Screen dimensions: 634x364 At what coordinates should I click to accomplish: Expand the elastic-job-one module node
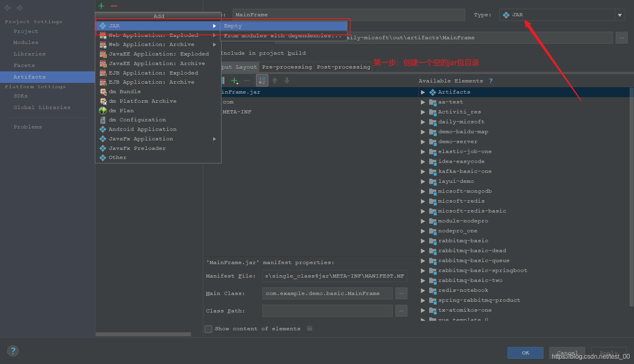coord(423,151)
